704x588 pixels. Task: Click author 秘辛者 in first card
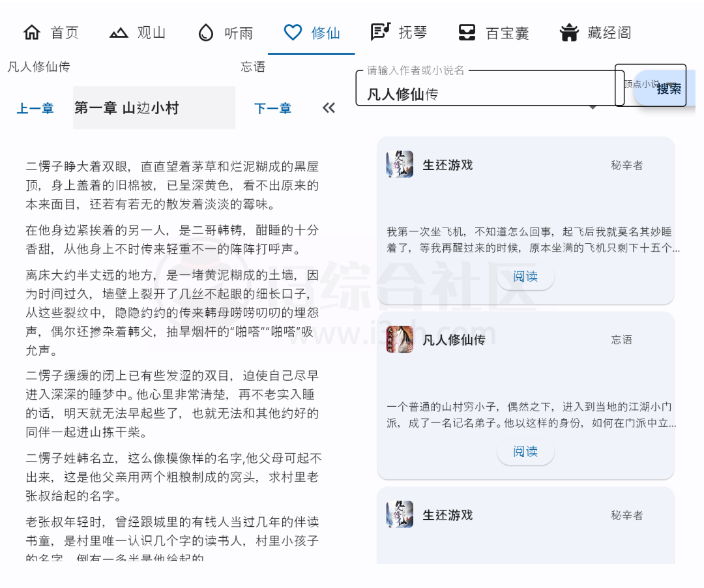point(627,165)
